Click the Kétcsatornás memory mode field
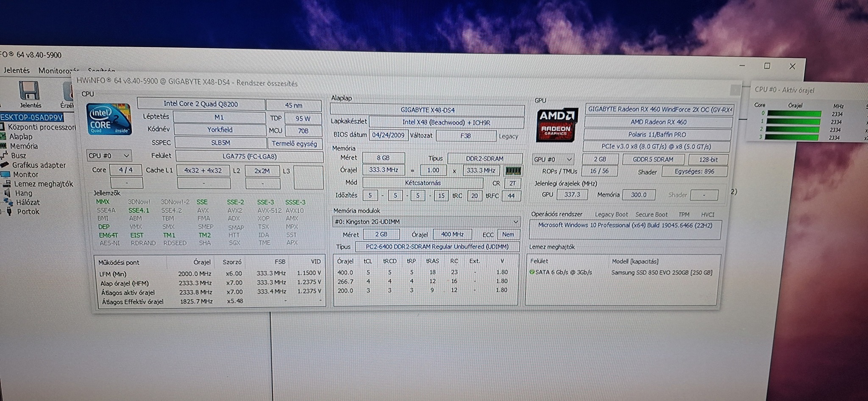The width and height of the screenshot is (868, 401). coord(423,183)
